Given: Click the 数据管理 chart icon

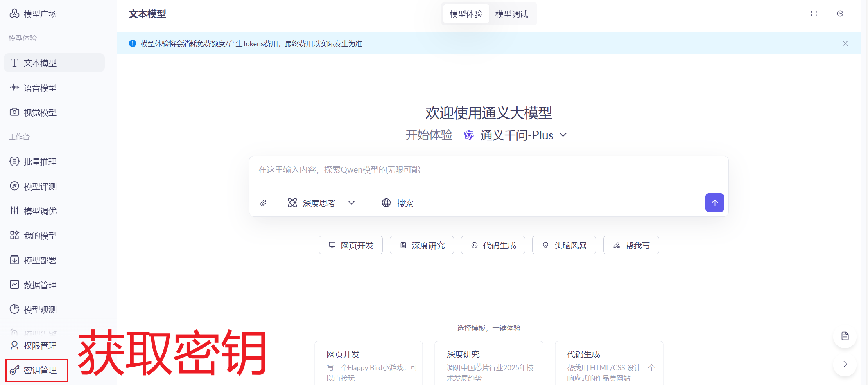Looking at the screenshot, I should coord(14,284).
